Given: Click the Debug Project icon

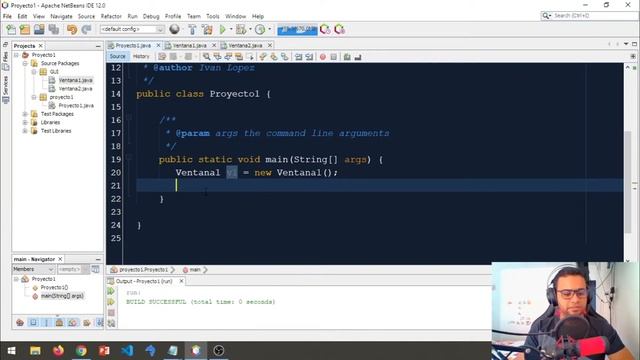Looking at the screenshot, I should [x=241, y=29].
